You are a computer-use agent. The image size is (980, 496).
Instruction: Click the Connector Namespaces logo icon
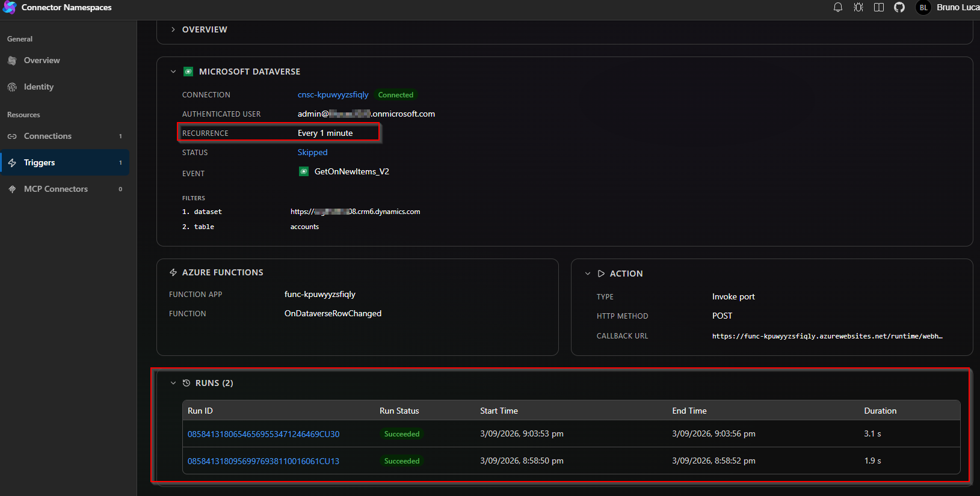coord(10,7)
